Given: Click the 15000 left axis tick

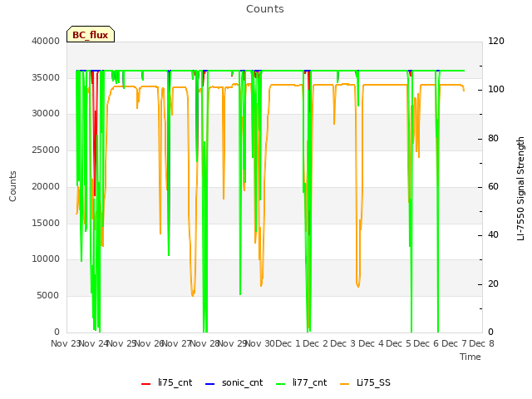Looking at the screenshot, I should pos(46,223).
